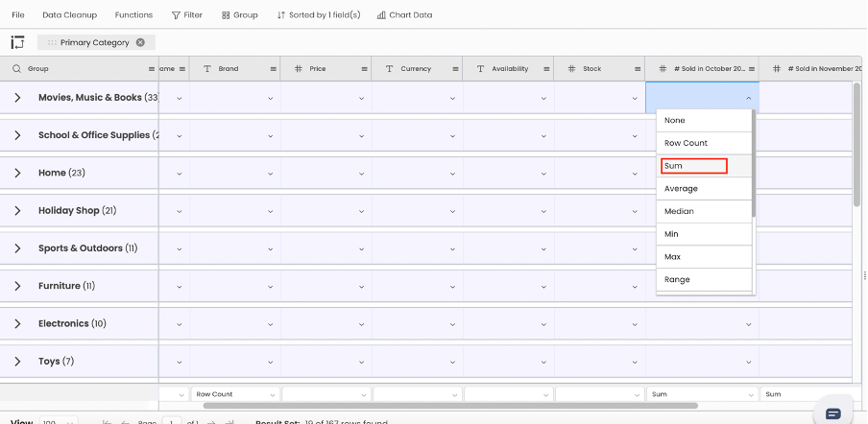Click the chat support bubble icon
The image size is (868, 424).
pos(832,412)
